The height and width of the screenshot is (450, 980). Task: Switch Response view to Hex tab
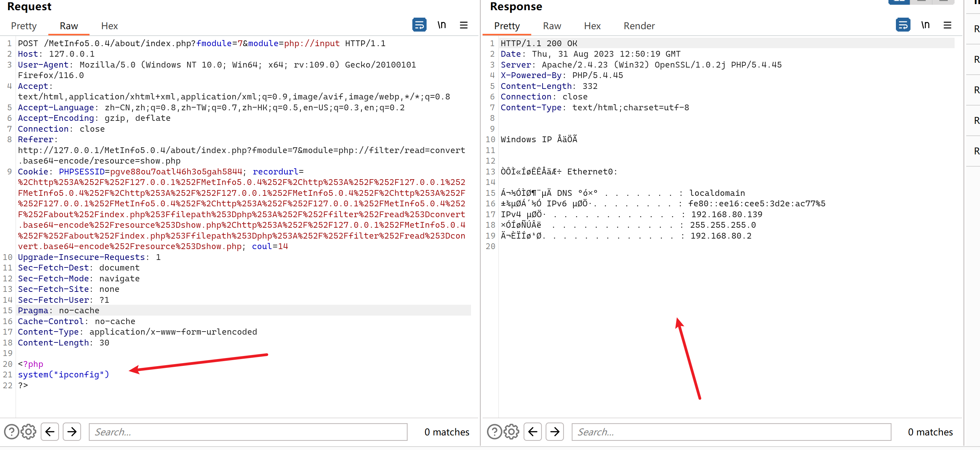[x=592, y=26]
